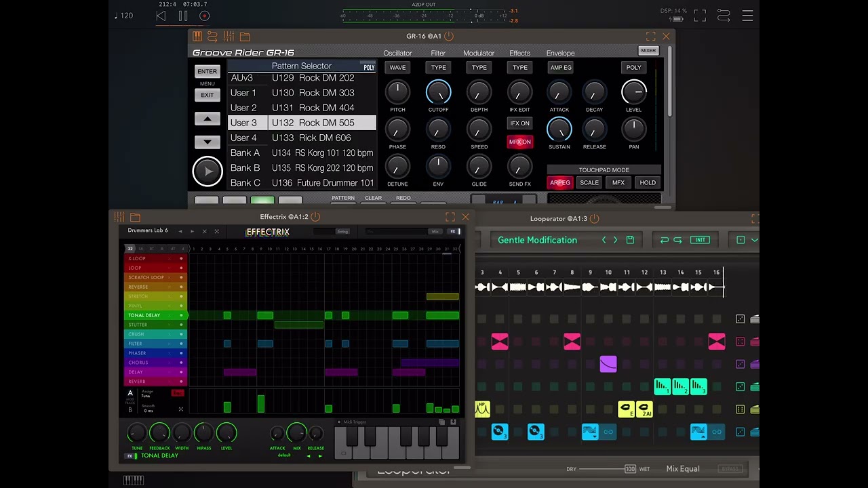Select the REVERB effect row

(156, 382)
